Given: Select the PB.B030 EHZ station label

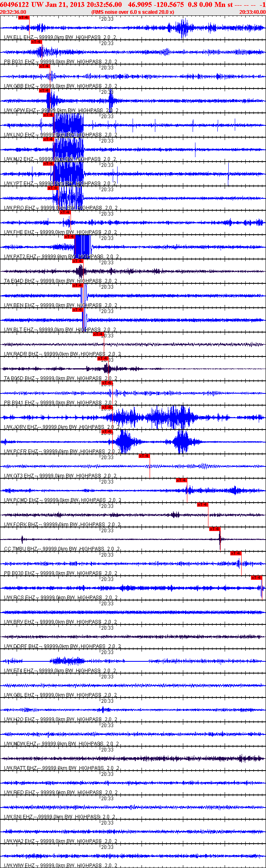Looking at the screenshot, I should point(19,573).
